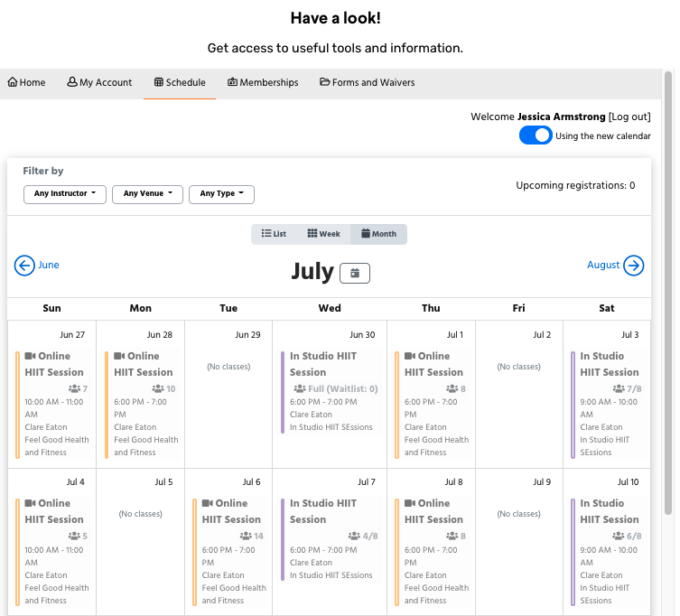Open the My Account tab
Image resolution: width=680 pixels, height=616 pixels.
[x=99, y=82]
